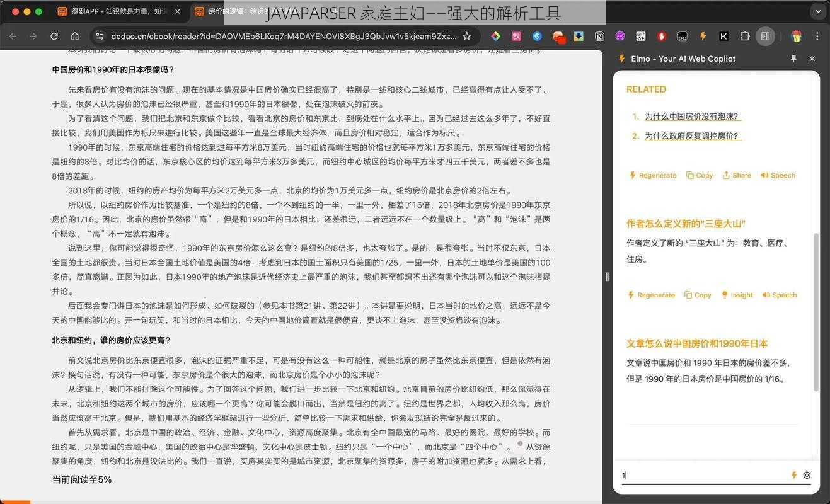Open the multicolored diamond extension
This screenshot has height=504, width=830.
tap(496, 37)
